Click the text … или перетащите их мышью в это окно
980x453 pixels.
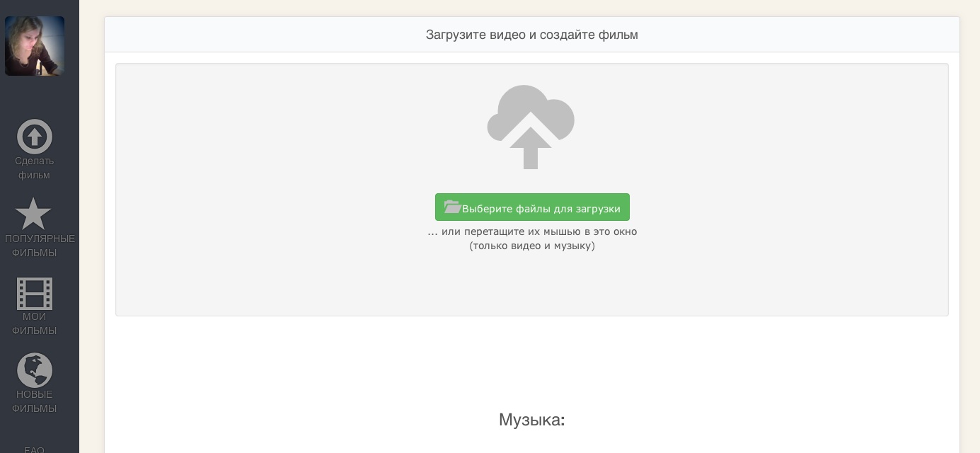tap(532, 231)
